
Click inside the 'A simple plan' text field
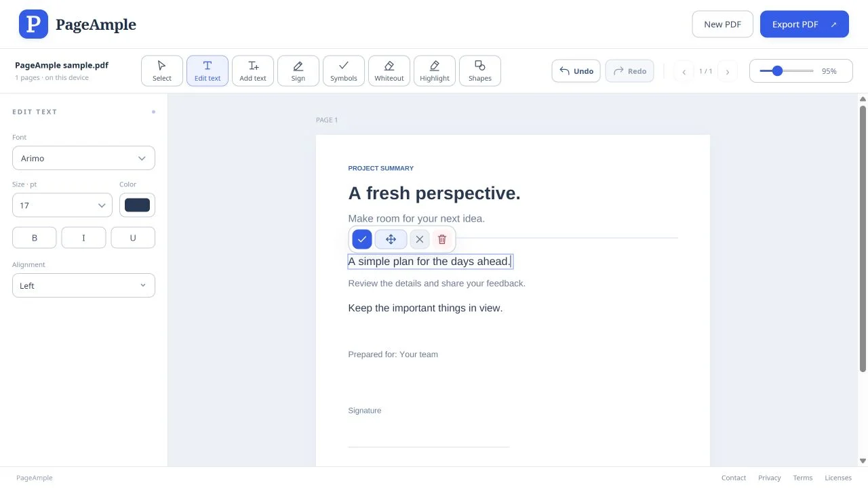(x=430, y=262)
